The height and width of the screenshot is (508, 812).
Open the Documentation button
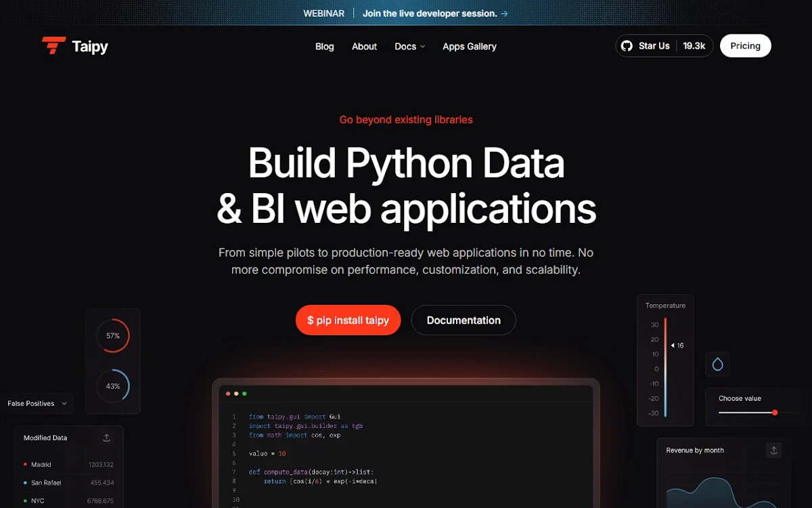pyautogui.click(x=464, y=320)
